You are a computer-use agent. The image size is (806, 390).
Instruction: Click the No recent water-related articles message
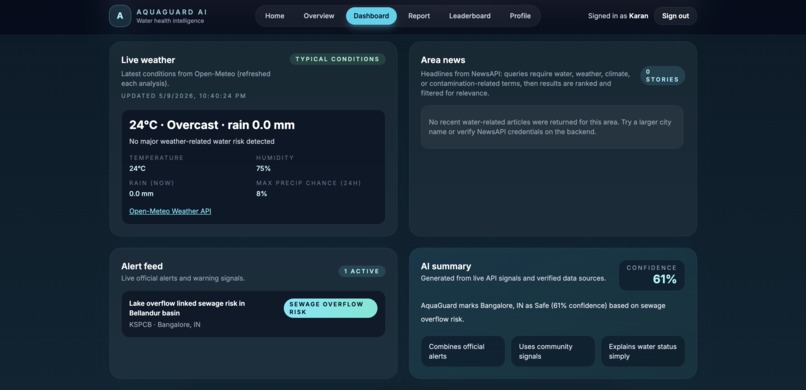click(x=552, y=127)
